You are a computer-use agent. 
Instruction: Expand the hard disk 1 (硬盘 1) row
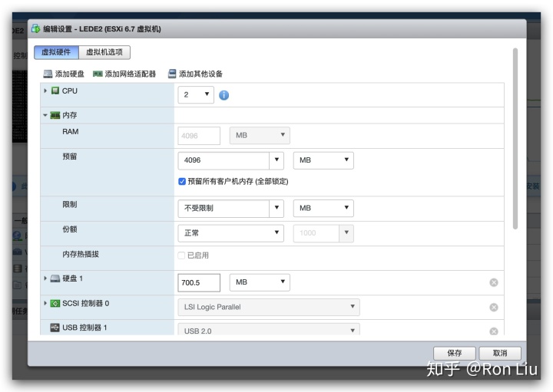pyautogui.click(x=45, y=278)
